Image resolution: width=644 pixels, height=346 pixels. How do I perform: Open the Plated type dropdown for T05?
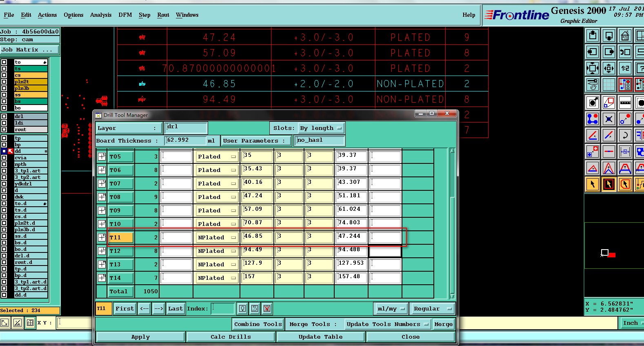pyautogui.click(x=216, y=156)
